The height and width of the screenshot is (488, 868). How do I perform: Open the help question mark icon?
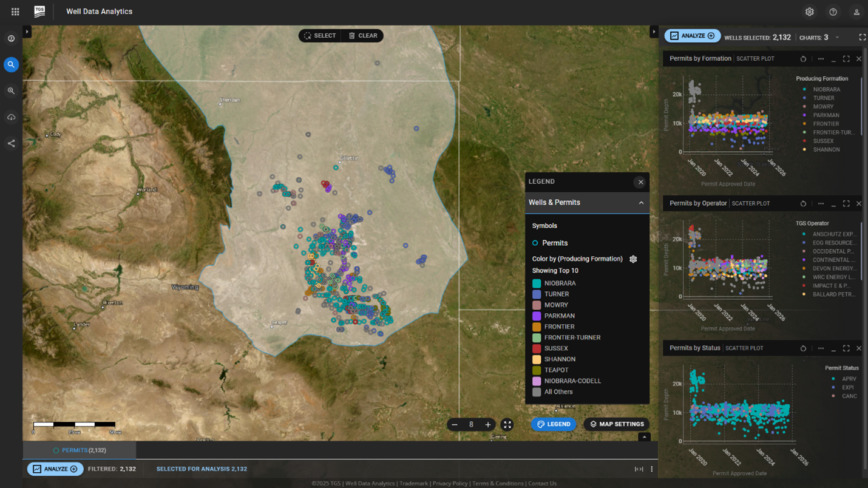[x=833, y=12]
